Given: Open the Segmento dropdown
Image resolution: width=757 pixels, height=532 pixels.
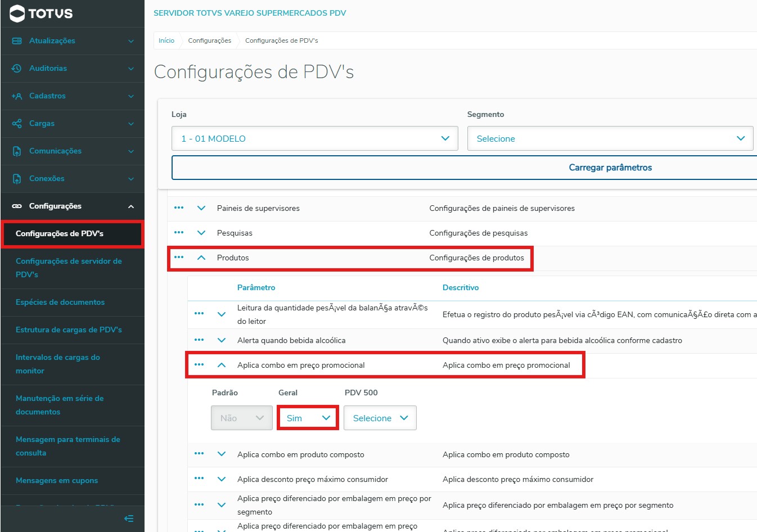Looking at the screenshot, I should pyautogui.click(x=610, y=138).
